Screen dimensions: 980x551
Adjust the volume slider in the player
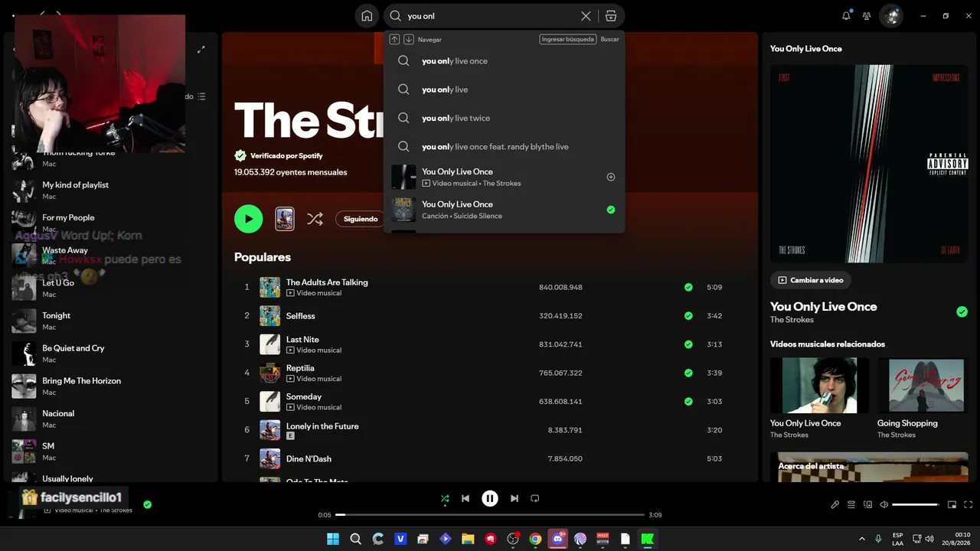coord(917,505)
